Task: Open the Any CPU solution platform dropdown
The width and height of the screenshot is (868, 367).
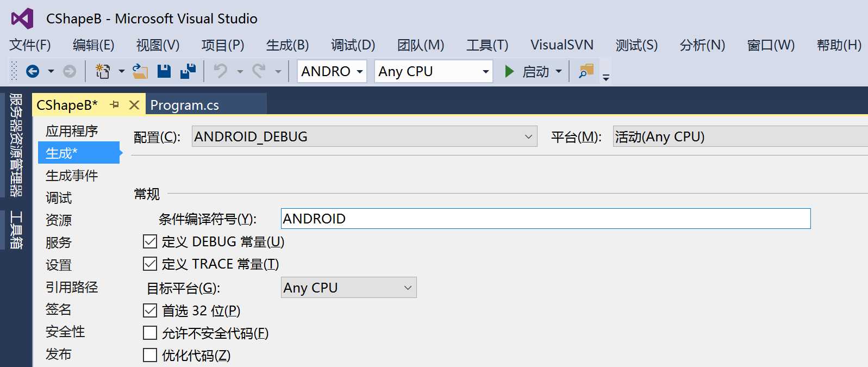Action: [x=434, y=71]
